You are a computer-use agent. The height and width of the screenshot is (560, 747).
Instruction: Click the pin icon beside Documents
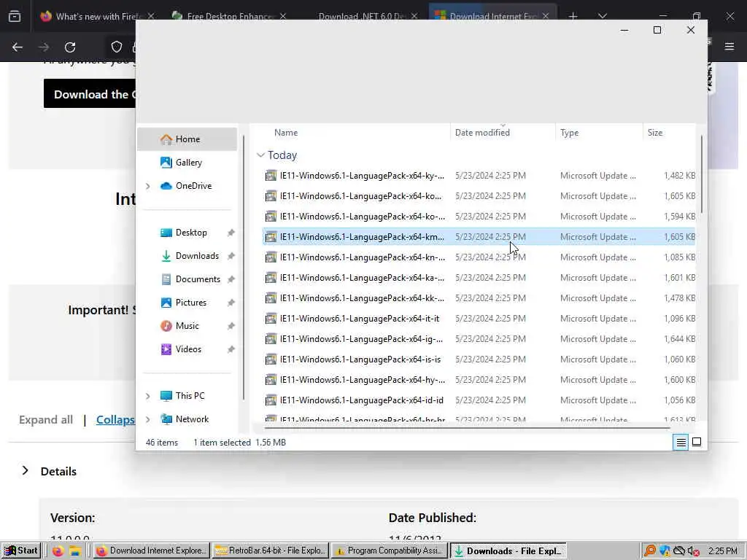pos(231,279)
